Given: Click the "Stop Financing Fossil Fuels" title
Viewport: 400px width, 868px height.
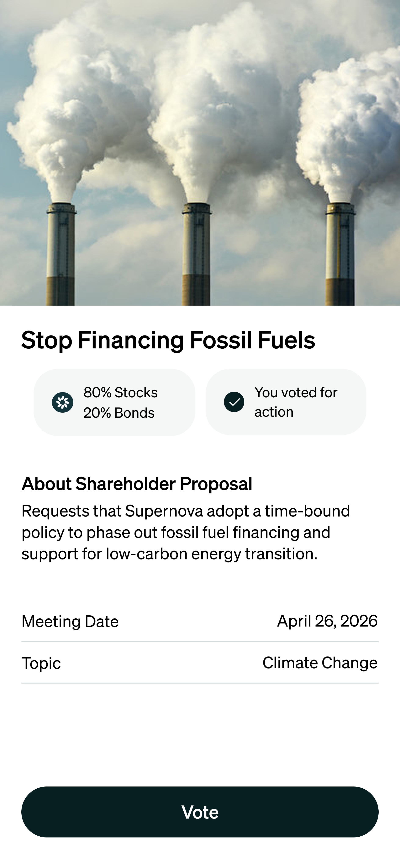Looking at the screenshot, I should point(168,340).
